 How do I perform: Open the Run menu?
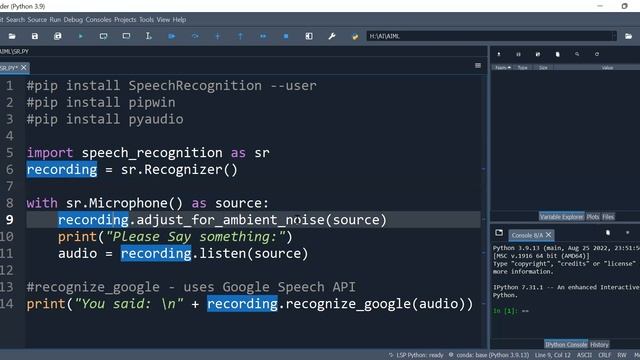tap(55, 20)
